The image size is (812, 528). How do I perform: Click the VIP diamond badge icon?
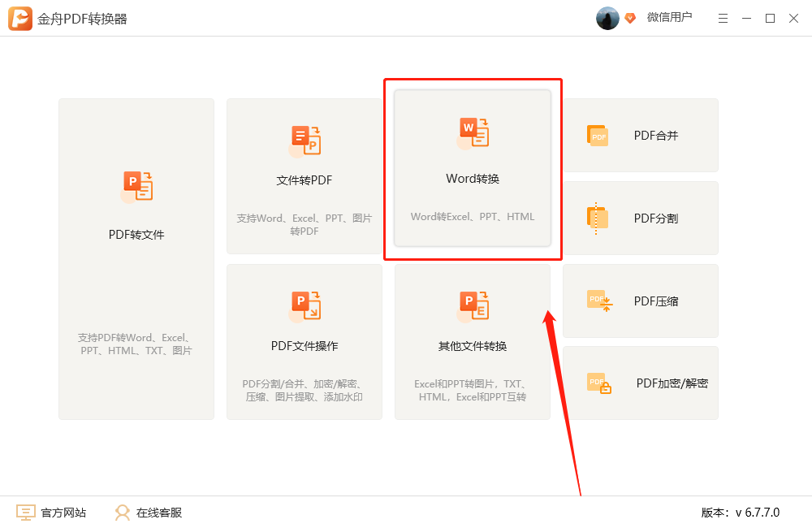(630, 18)
